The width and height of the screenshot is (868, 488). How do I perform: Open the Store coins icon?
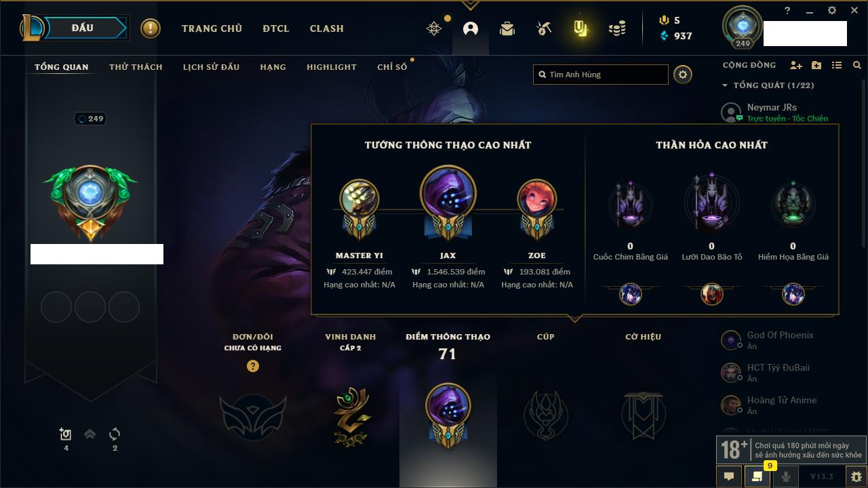617,28
